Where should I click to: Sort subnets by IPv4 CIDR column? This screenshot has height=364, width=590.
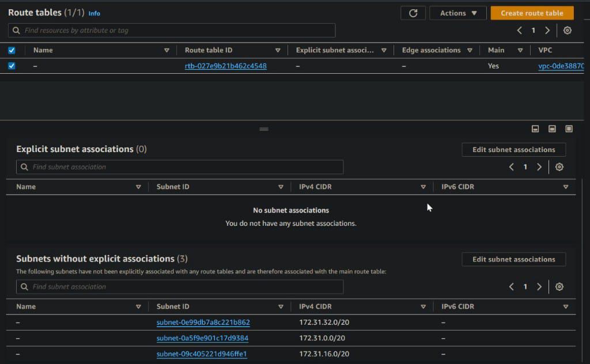(423, 307)
